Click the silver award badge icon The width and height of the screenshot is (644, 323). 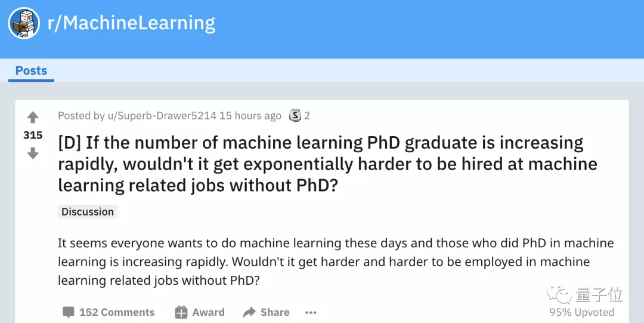click(x=295, y=116)
